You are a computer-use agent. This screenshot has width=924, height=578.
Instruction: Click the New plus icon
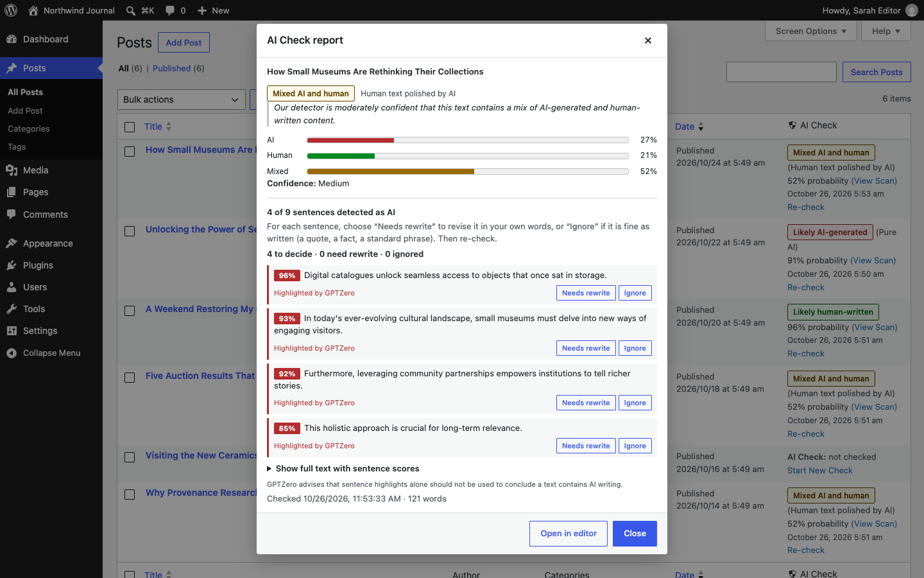(x=202, y=10)
